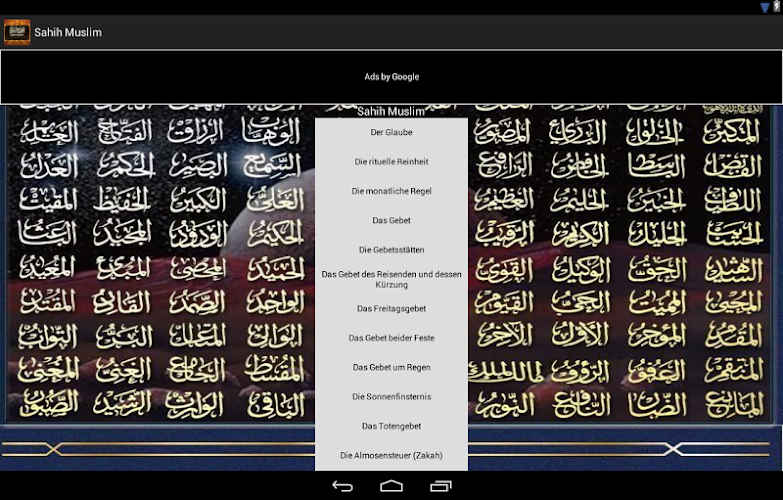Open 'Die monatliche Regel' chapter
This screenshot has width=783, height=500.
point(392,191)
